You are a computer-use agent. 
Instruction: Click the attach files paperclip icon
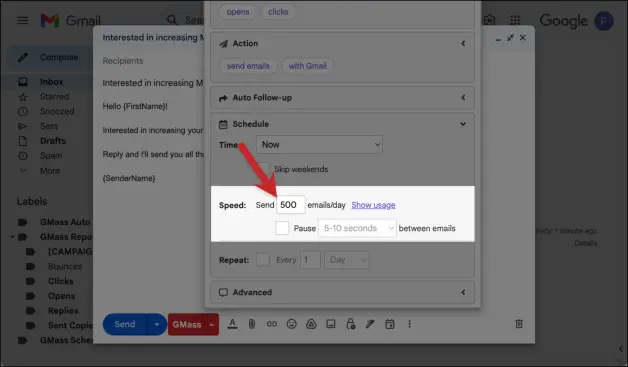coord(252,324)
